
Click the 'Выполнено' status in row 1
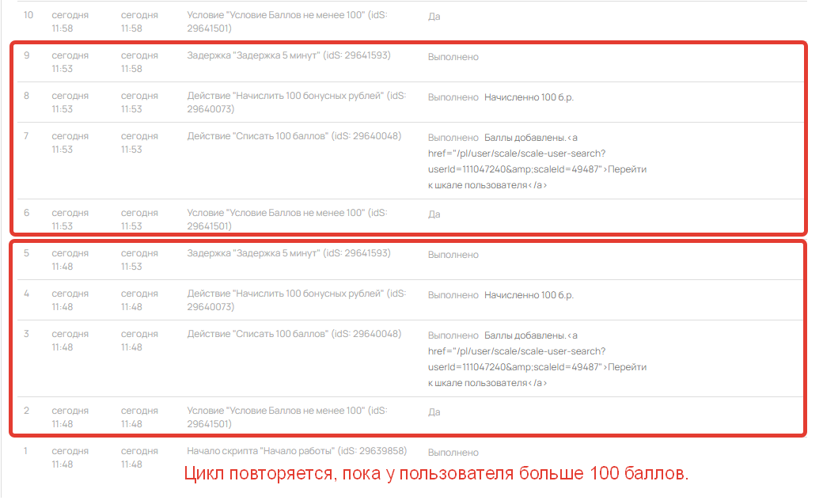click(453, 453)
